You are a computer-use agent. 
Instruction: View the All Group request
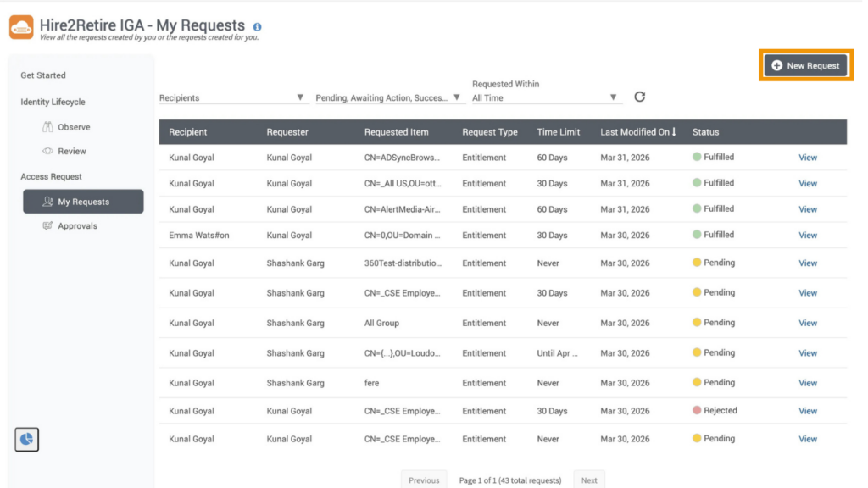click(x=808, y=323)
